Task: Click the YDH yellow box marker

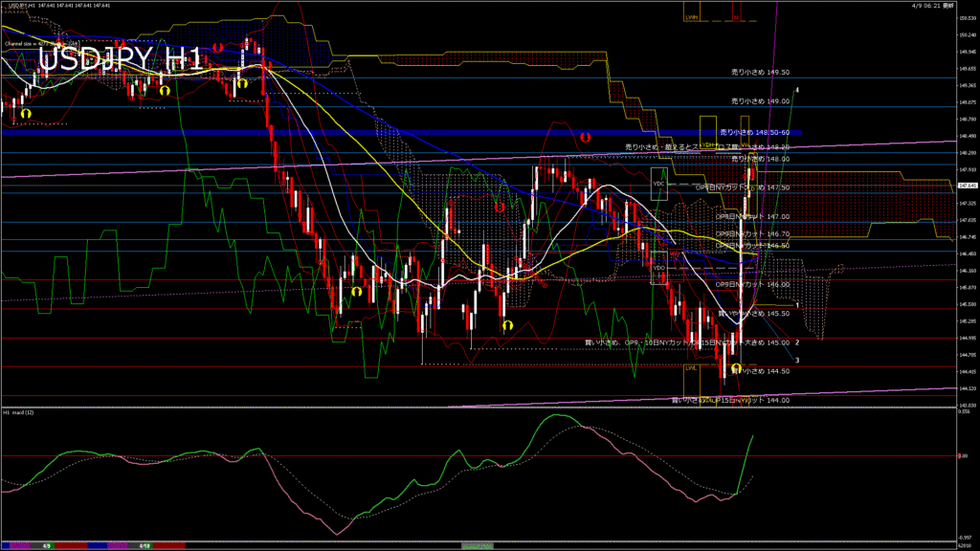Action: coord(709,145)
